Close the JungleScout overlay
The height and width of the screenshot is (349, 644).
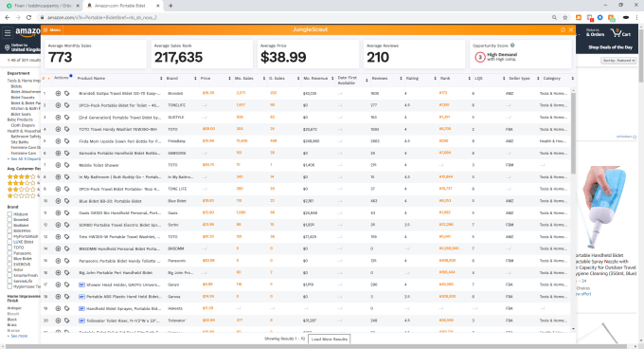(570, 30)
